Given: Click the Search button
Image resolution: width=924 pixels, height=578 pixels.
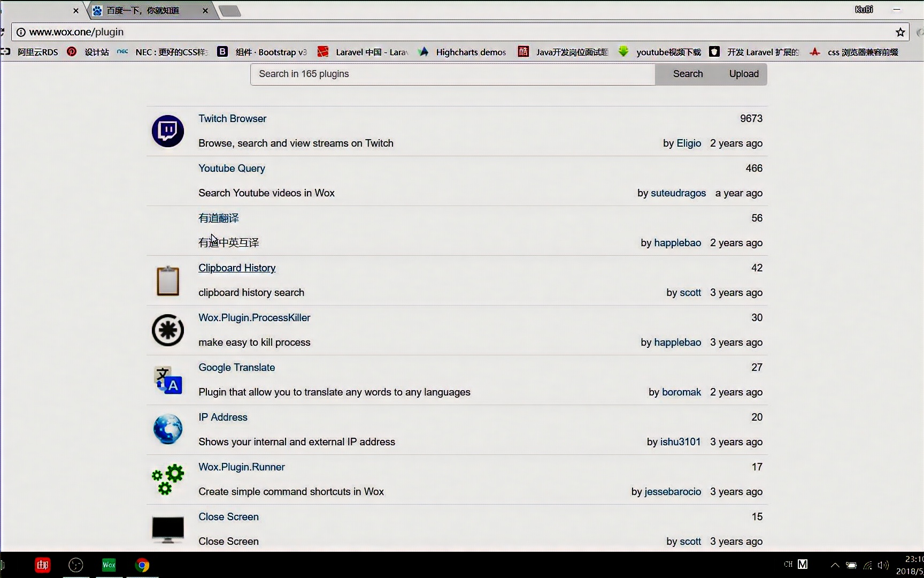Looking at the screenshot, I should [x=688, y=74].
